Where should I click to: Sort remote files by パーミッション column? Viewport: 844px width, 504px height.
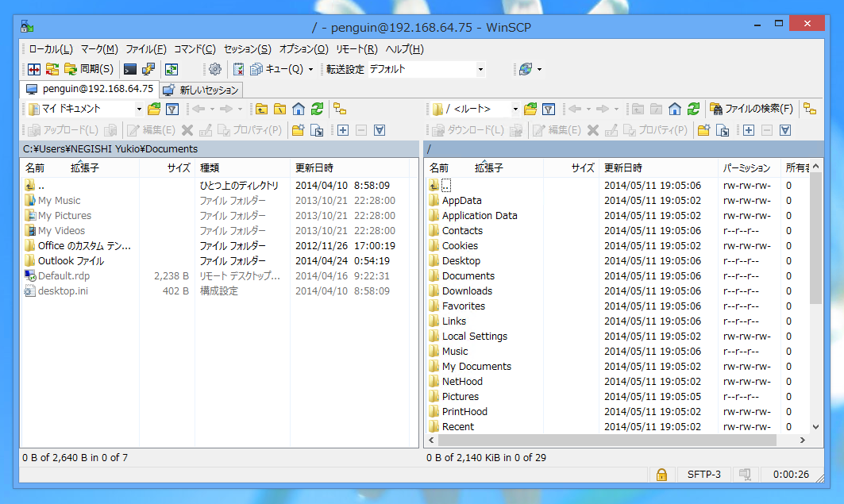749,167
